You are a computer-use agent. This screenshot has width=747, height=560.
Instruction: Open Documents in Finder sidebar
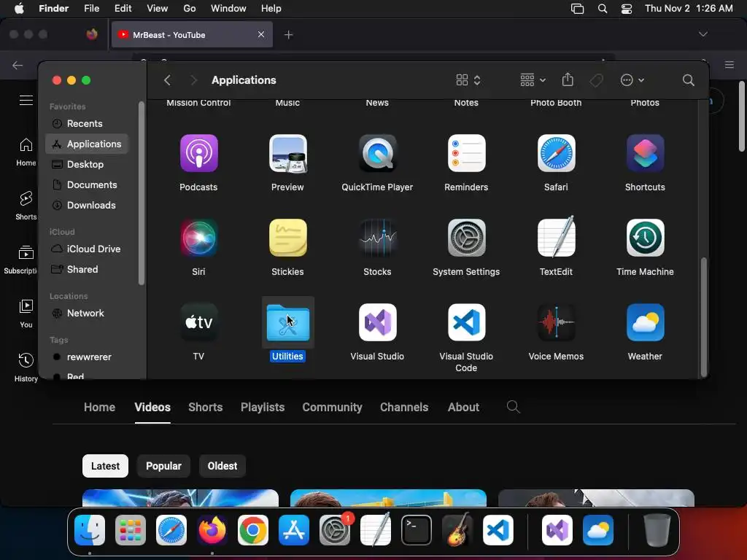pos(87,184)
